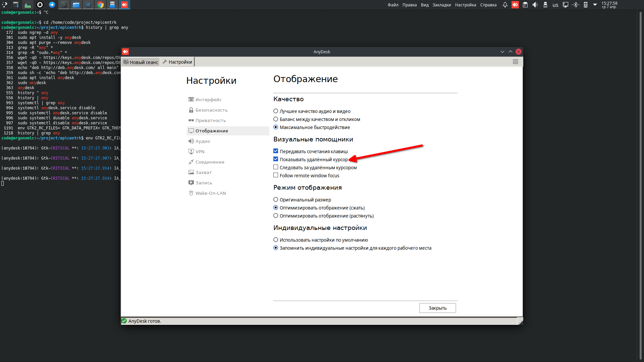Select the Настройки tab

click(x=177, y=62)
